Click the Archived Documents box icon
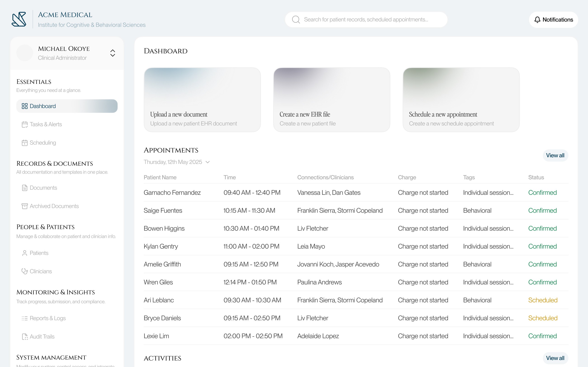 tap(24, 206)
